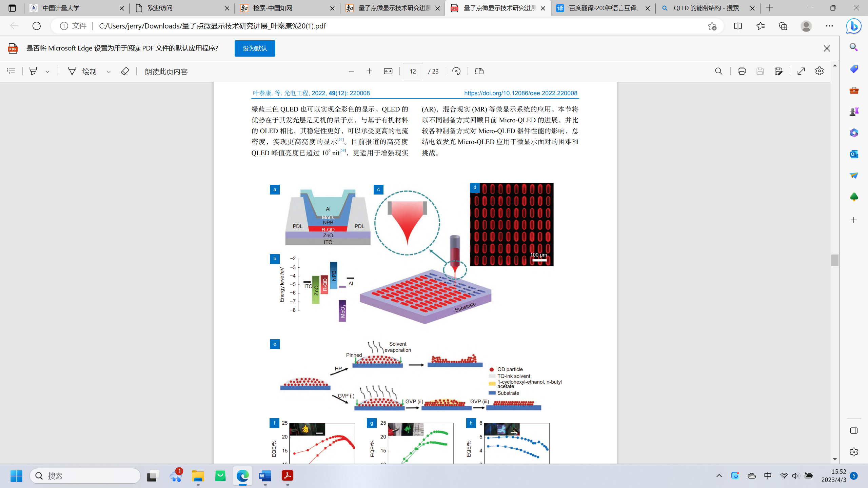Switch to 检索-中国知网 tab

pyautogui.click(x=288, y=8)
